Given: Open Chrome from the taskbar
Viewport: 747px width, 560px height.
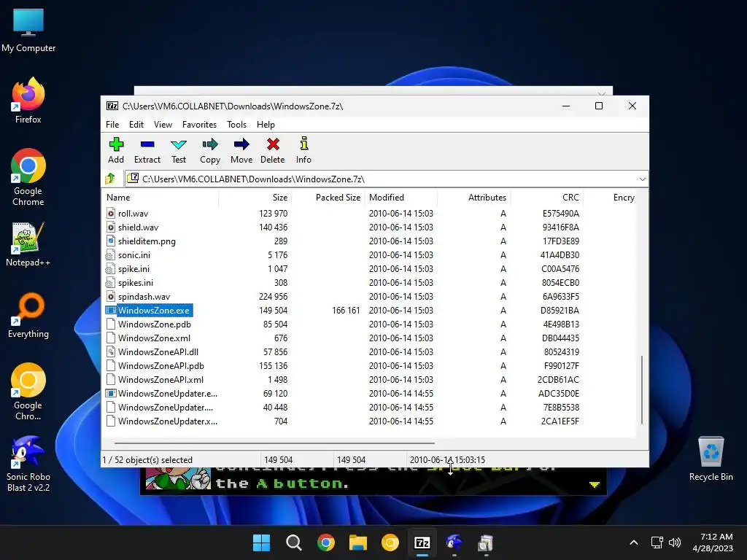Looking at the screenshot, I should click(326, 542).
